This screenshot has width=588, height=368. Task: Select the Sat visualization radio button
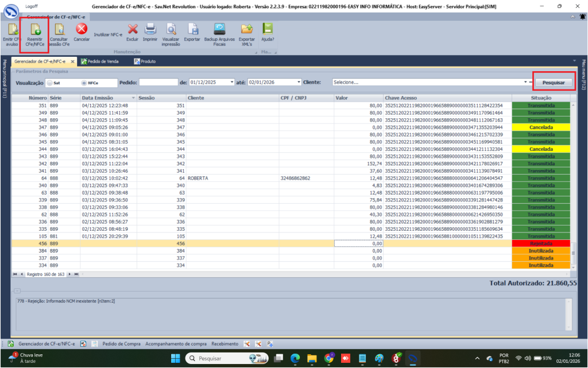pos(49,83)
